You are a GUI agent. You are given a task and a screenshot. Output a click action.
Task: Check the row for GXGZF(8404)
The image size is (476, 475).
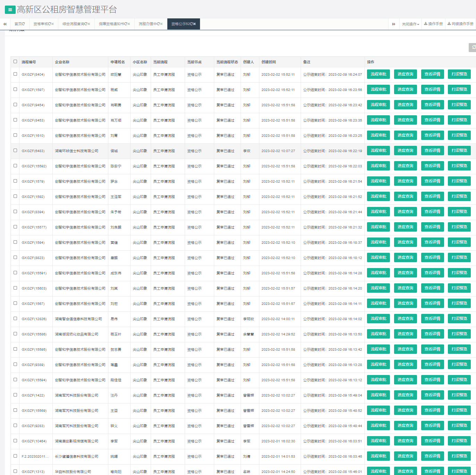(15, 74)
